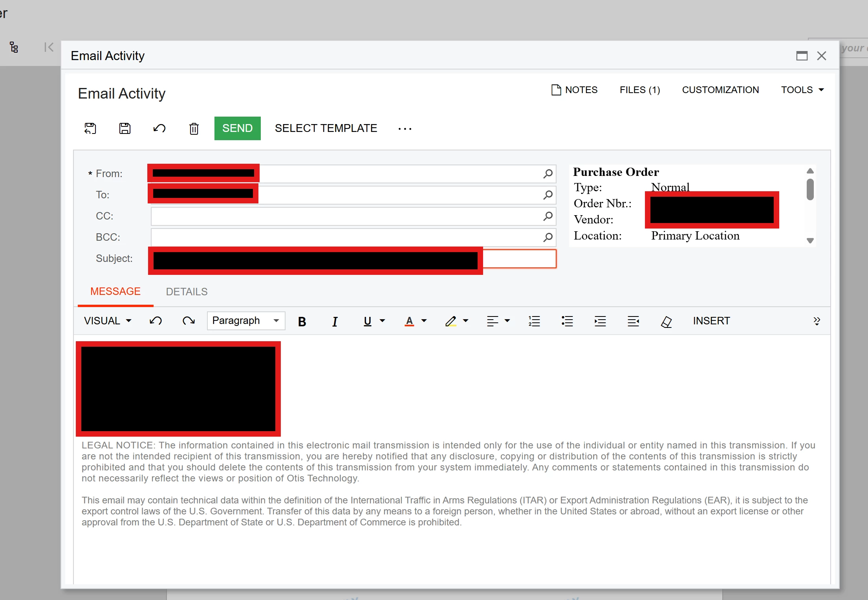Open the font color dropdown arrow
Viewport: 868px width, 600px height.
click(424, 321)
